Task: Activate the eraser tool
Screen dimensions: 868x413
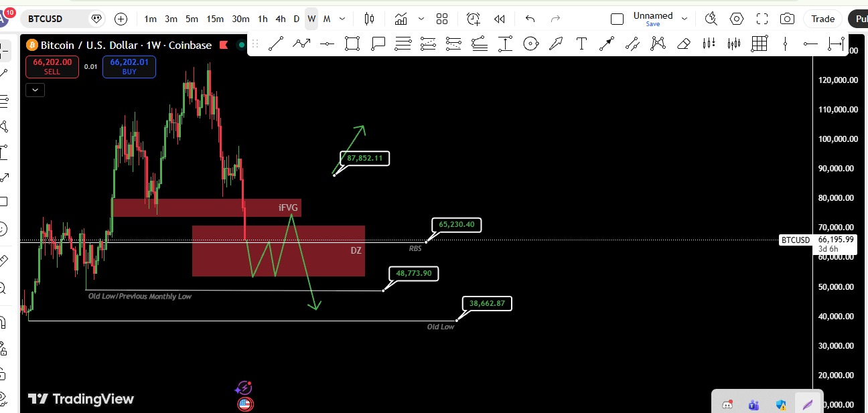Action: click(683, 44)
